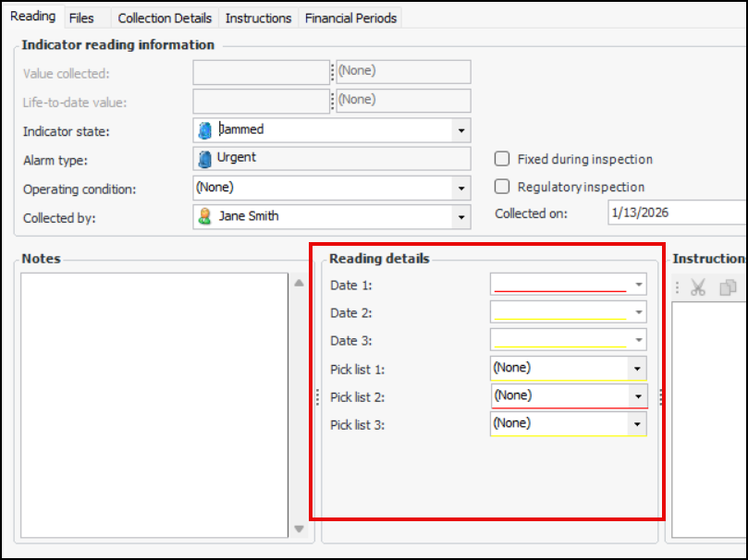Click the Collected on date field
748x560 pixels.
[675, 213]
